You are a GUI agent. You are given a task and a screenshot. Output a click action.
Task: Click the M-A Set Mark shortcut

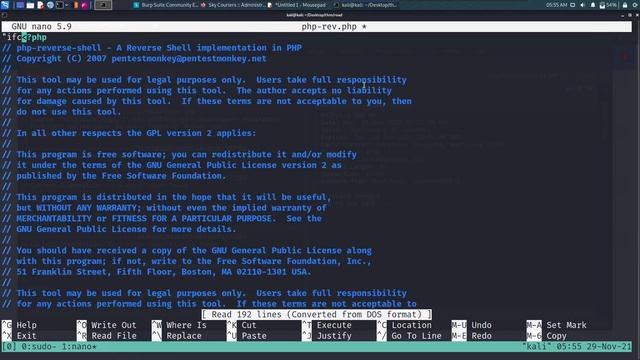557,325
